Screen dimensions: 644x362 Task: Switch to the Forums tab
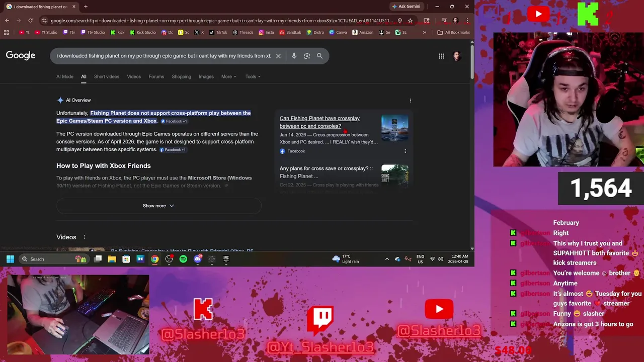[x=156, y=76]
